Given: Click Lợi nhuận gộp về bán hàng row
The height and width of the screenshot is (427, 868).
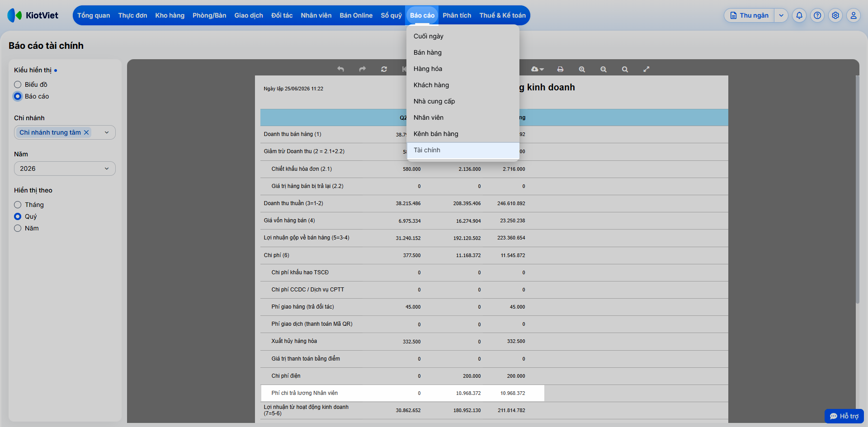Looking at the screenshot, I should [494, 238].
